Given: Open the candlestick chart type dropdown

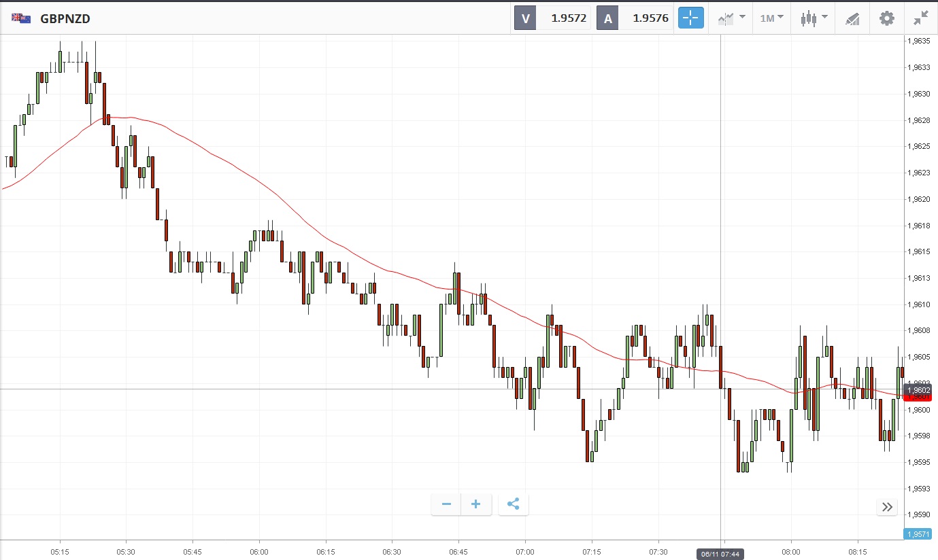Looking at the screenshot, I should point(814,18).
